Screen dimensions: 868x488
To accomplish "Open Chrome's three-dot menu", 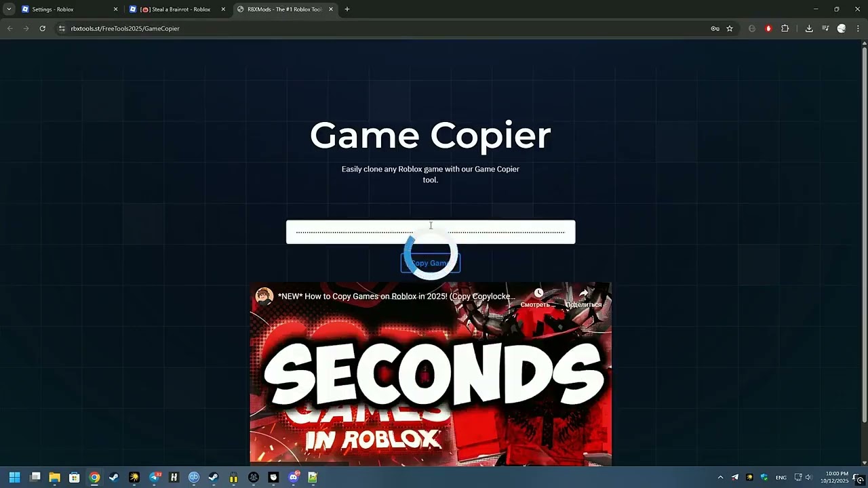I will click(x=858, y=28).
